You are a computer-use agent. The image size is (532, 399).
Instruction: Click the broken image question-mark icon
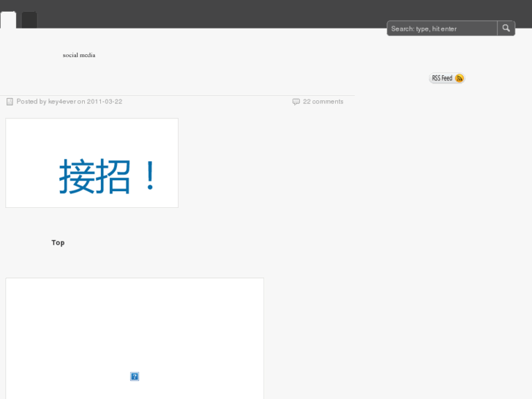pyautogui.click(x=135, y=376)
